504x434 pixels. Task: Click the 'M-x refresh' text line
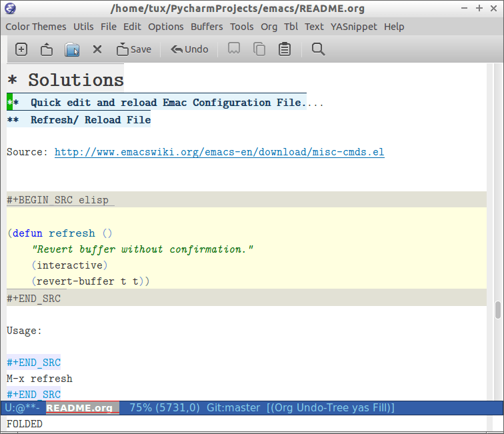click(x=39, y=379)
